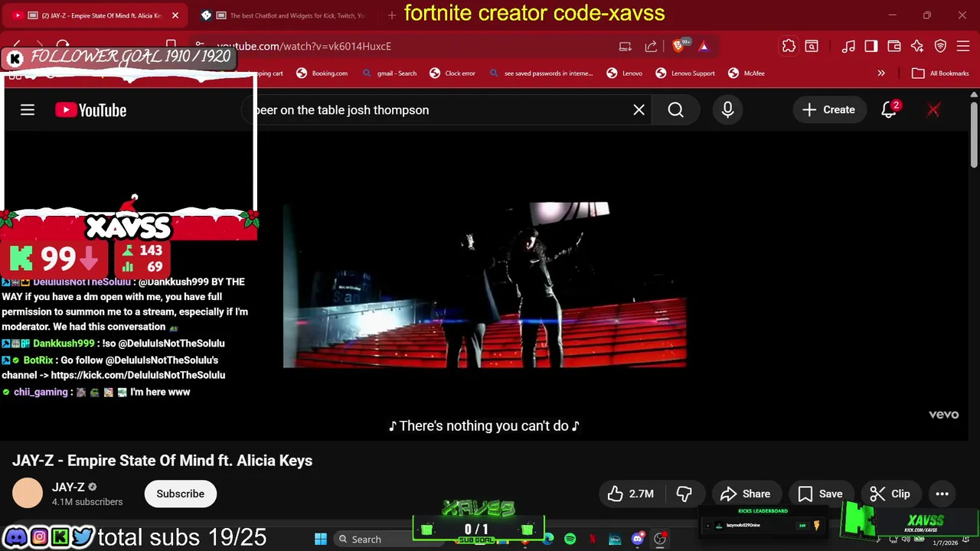Save the video to a playlist
The width and height of the screenshot is (980, 551).
pyautogui.click(x=820, y=494)
